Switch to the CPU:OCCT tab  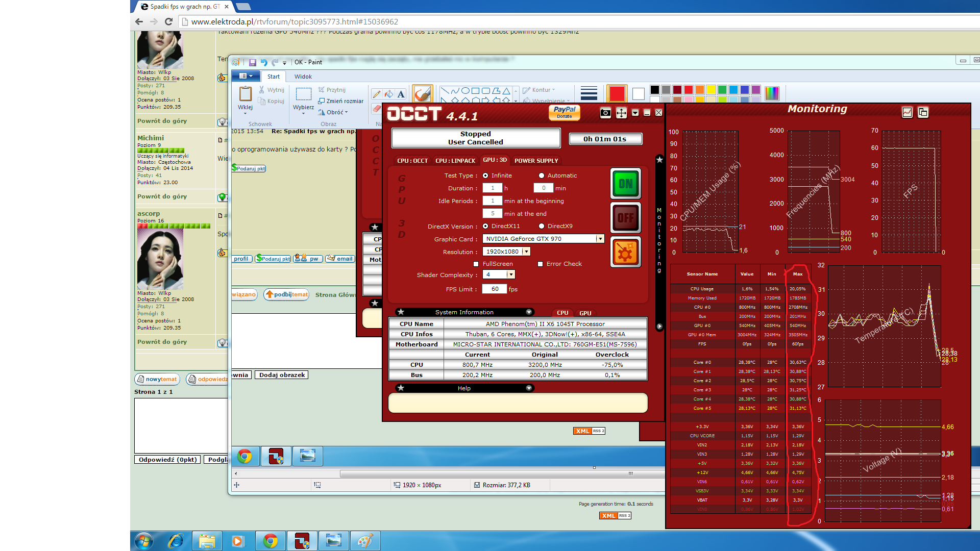[x=412, y=161]
